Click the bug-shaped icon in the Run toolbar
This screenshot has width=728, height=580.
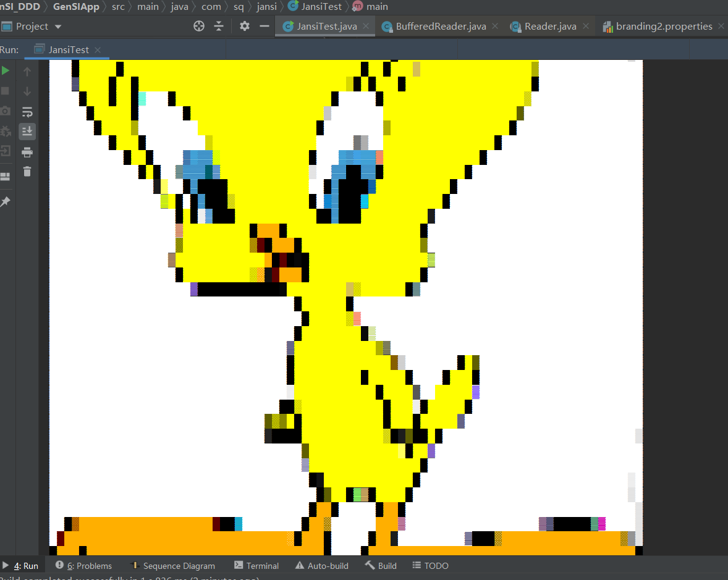[x=5, y=132]
